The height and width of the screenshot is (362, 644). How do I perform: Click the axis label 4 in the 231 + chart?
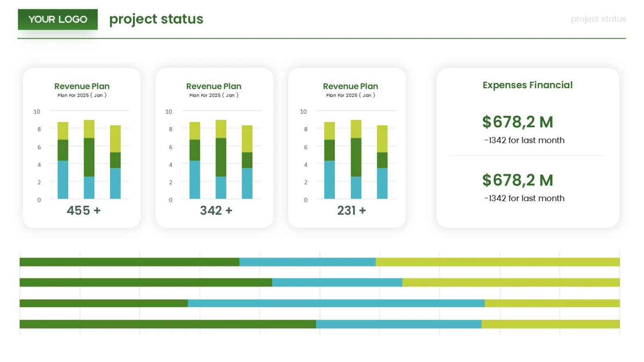(306, 165)
